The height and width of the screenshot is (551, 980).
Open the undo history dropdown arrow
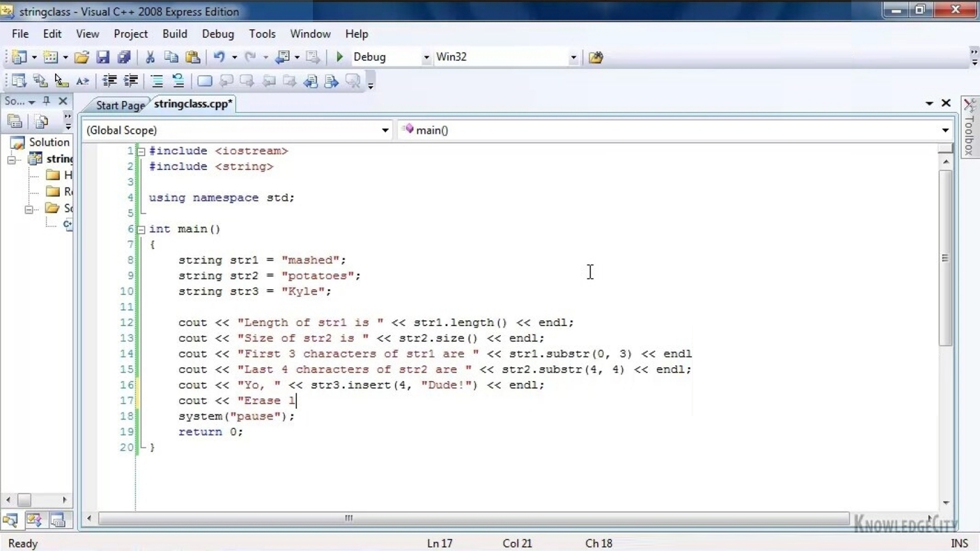tap(235, 57)
